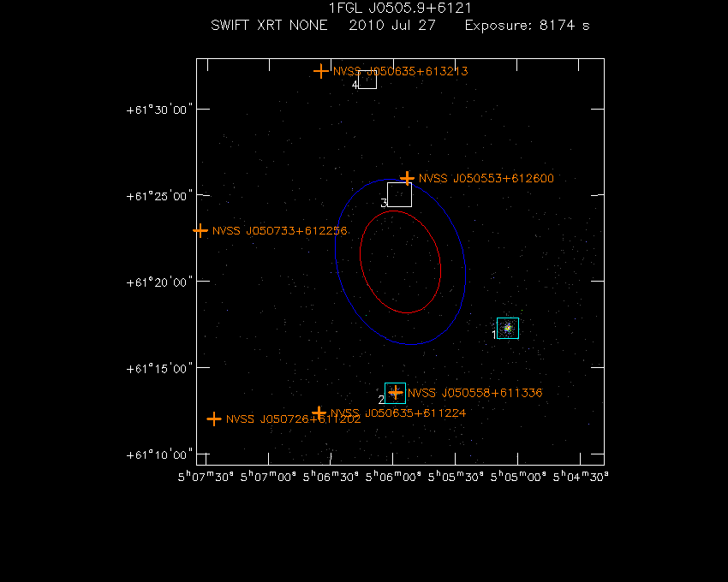Click the orange cross for NVSS J050726+611202
Screen dimensions: 728x582
[213, 419]
